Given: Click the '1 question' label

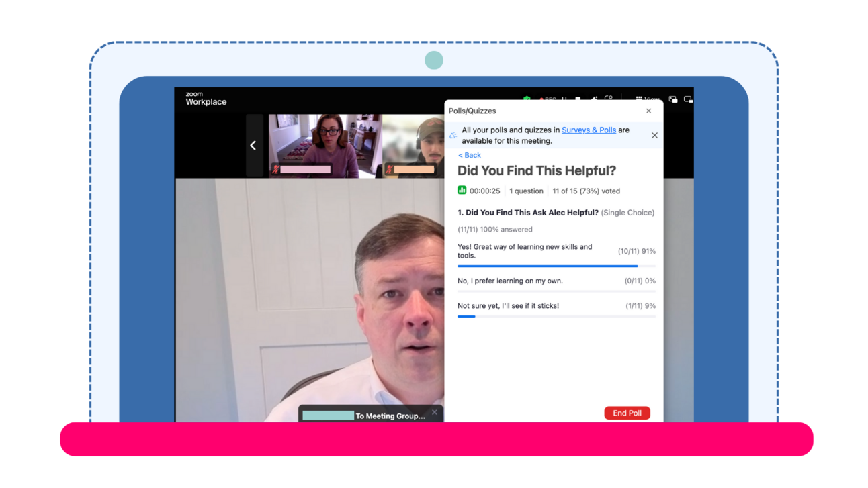Looking at the screenshot, I should point(526,191).
